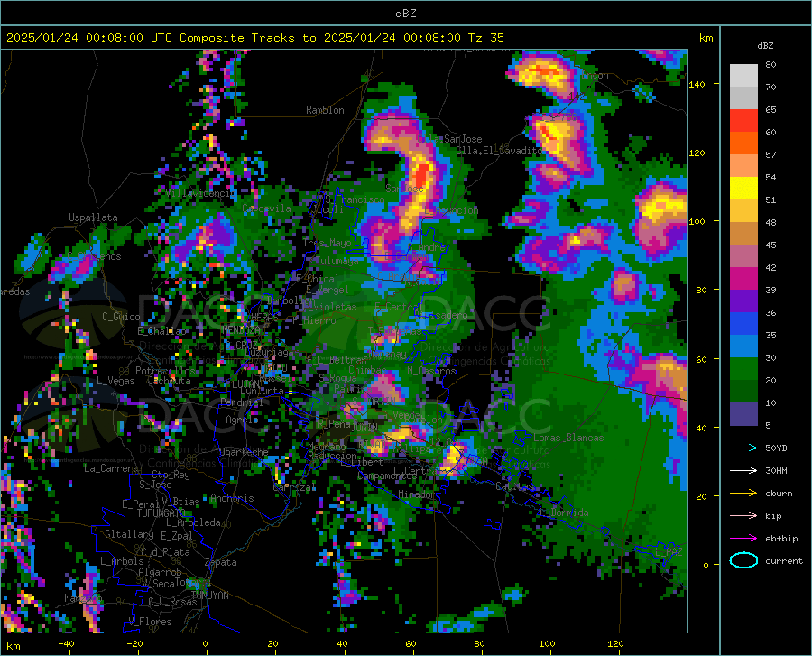This screenshot has width=812, height=656.
Task: Click the dBZ title at top
Action: coord(405,14)
